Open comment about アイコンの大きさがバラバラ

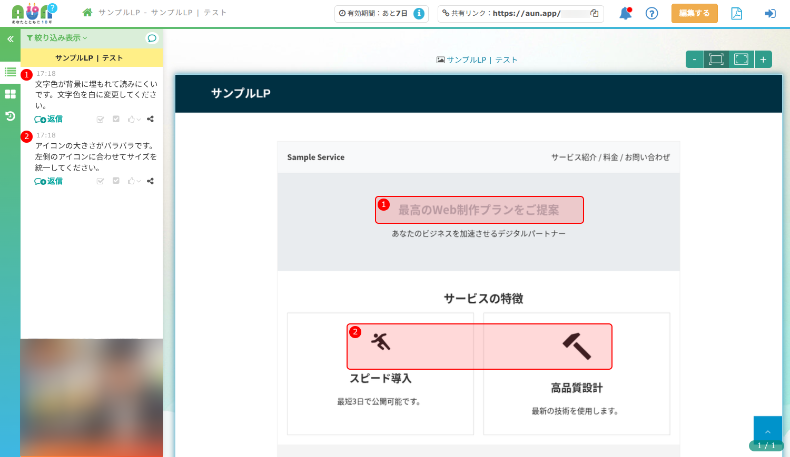point(96,157)
